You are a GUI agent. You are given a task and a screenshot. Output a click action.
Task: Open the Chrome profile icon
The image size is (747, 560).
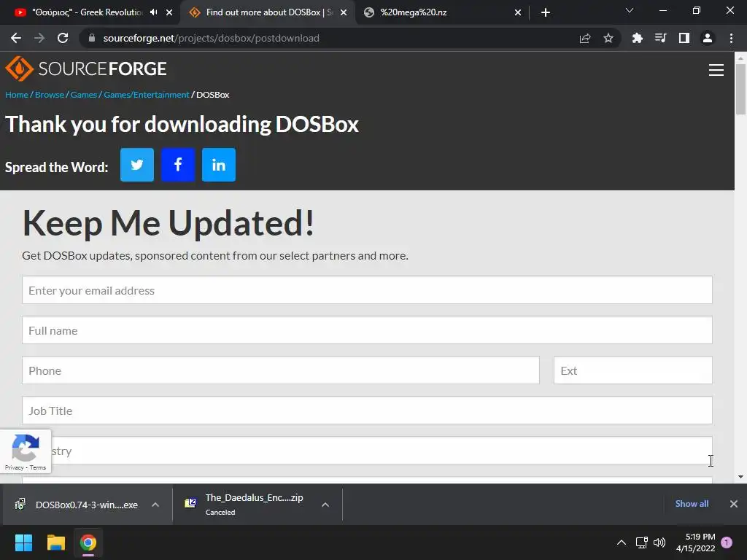coord(708,38)
